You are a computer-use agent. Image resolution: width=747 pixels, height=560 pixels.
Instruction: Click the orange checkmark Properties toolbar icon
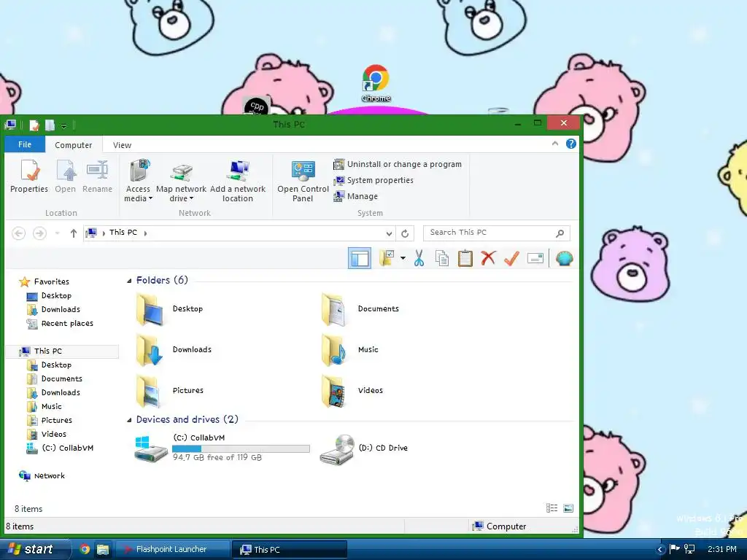coord(511,259)
